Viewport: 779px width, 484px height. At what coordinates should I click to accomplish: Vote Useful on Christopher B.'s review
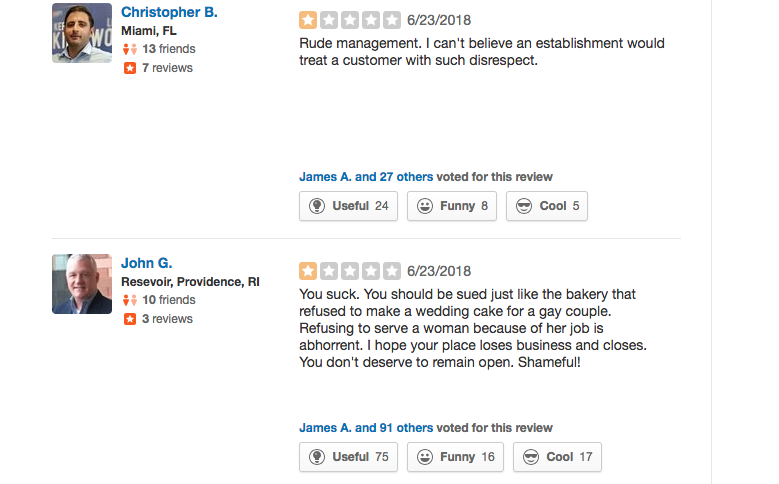(348, 206)
